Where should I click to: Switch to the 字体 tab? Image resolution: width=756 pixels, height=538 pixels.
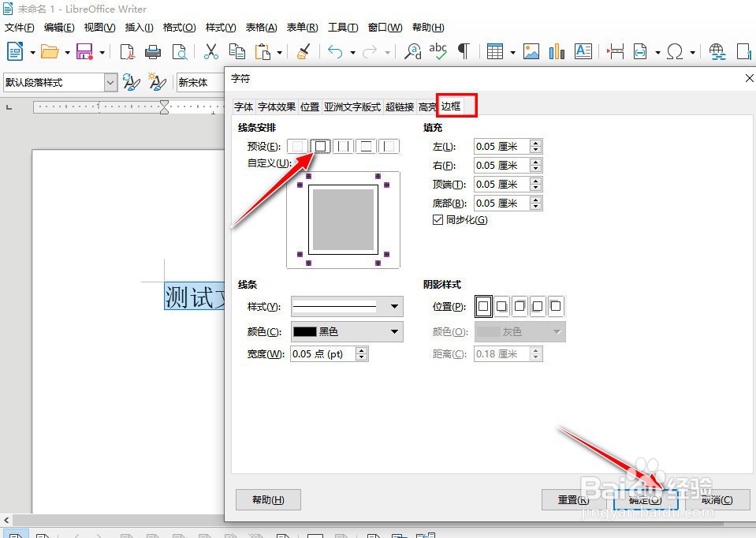point(244,106)
